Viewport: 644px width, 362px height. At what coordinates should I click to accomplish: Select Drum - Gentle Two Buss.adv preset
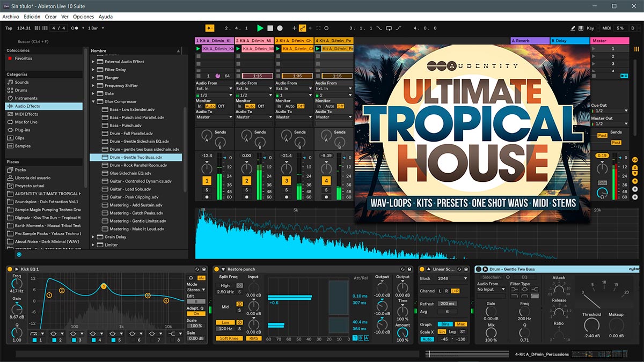click(136, 157)
